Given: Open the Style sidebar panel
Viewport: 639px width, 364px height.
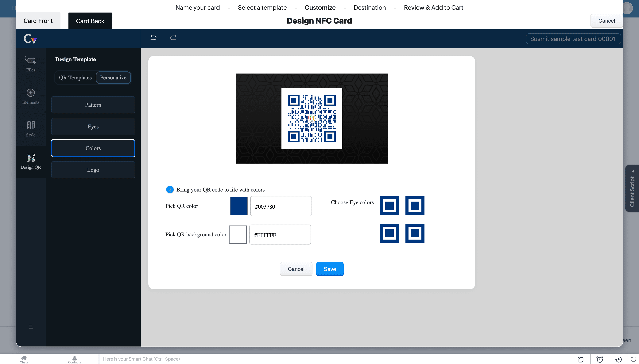Looking at the screenshot, I should 31,129.
